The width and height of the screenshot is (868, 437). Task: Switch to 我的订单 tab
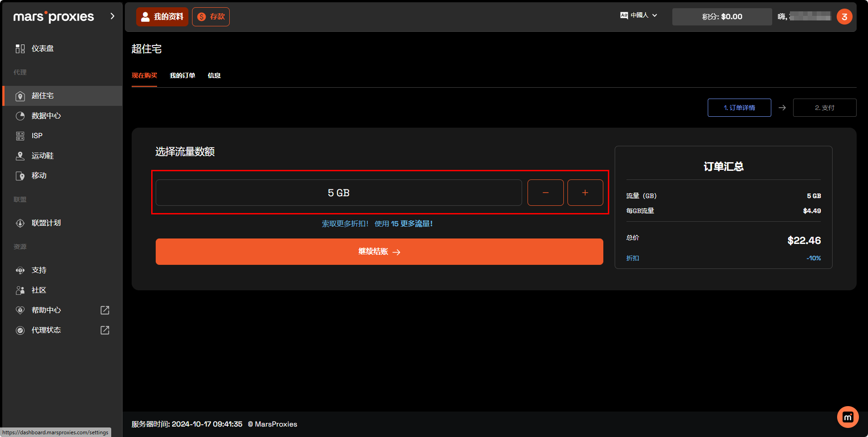182,75
